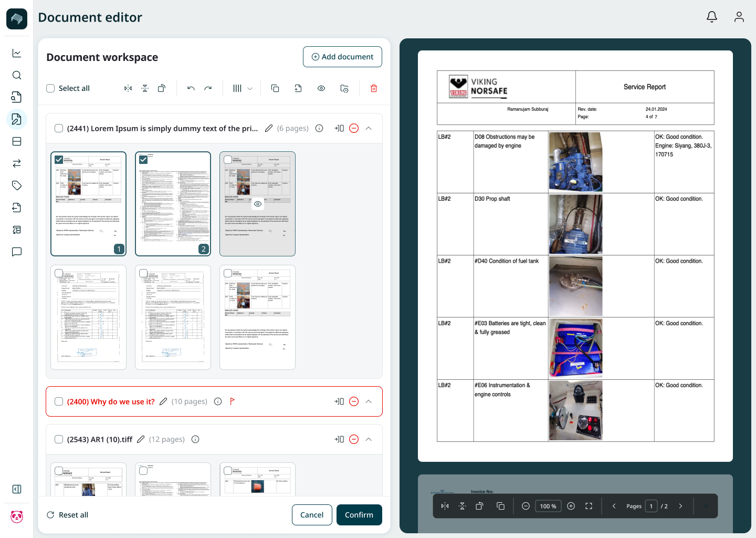Click the add page icon in workspace toolbar
This screenshot has height=538, width=756.
click(298, 88)
